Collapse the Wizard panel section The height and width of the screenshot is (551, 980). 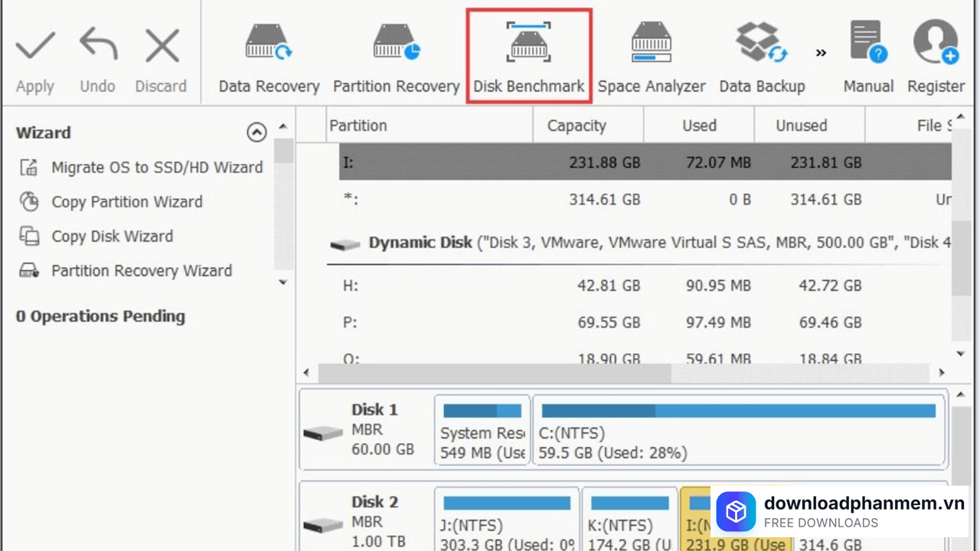[x=256, y=132]
